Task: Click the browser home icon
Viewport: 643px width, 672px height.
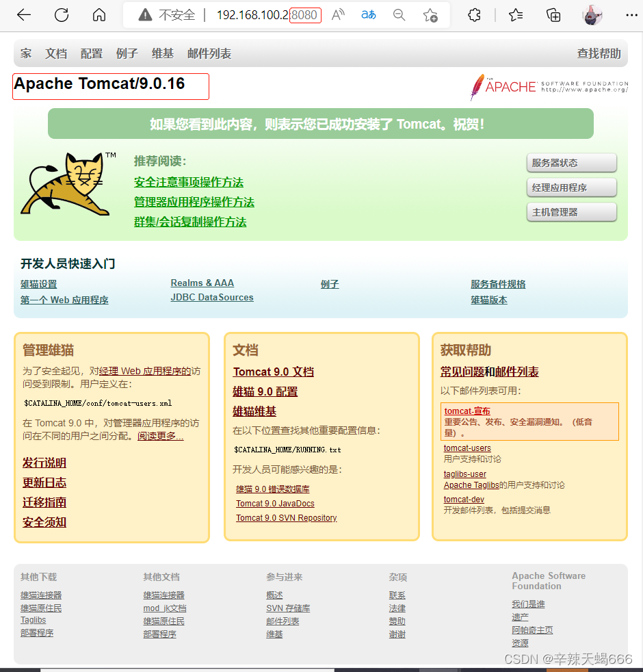Action: pos(99,14)
